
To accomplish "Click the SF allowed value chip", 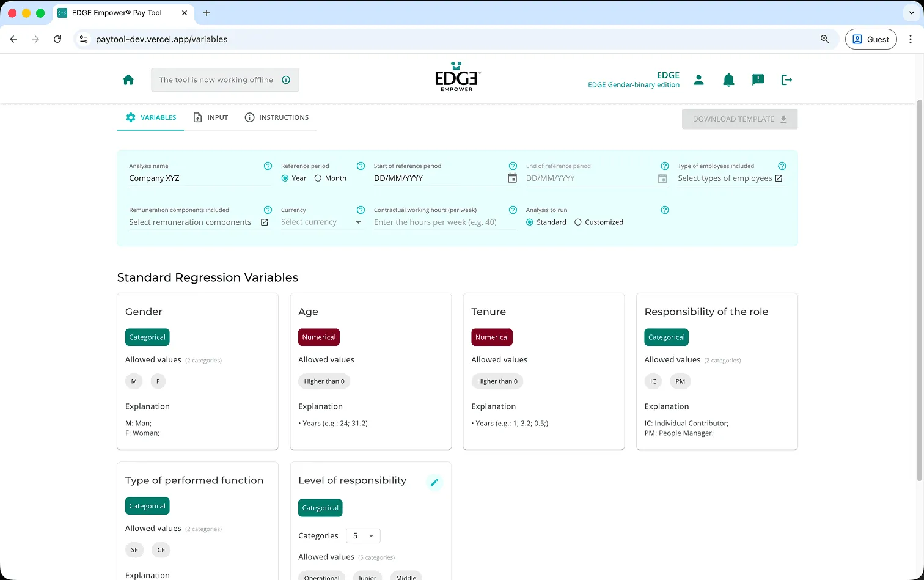I will coord(134,550).
